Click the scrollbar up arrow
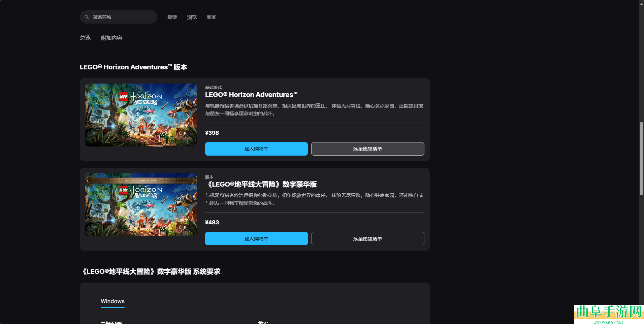The height and width of the screenshot is (324, 644). (x=641, y=4)
